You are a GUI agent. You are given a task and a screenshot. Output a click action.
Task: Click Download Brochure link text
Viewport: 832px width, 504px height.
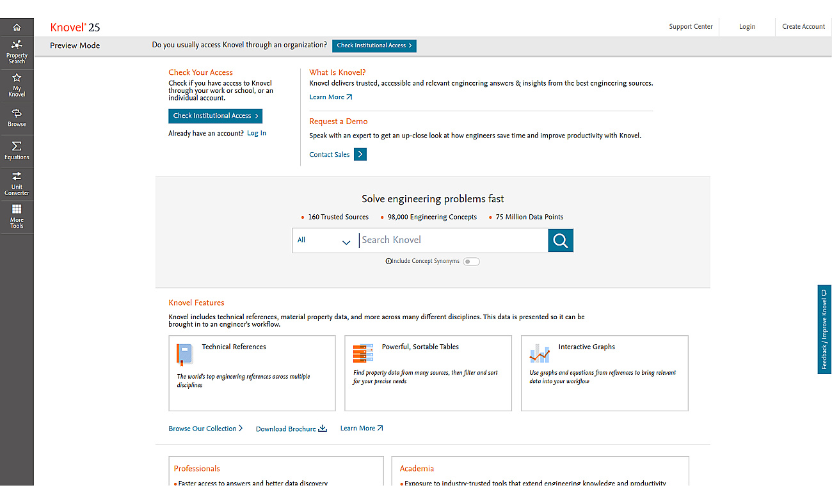[x=286, y=429]
